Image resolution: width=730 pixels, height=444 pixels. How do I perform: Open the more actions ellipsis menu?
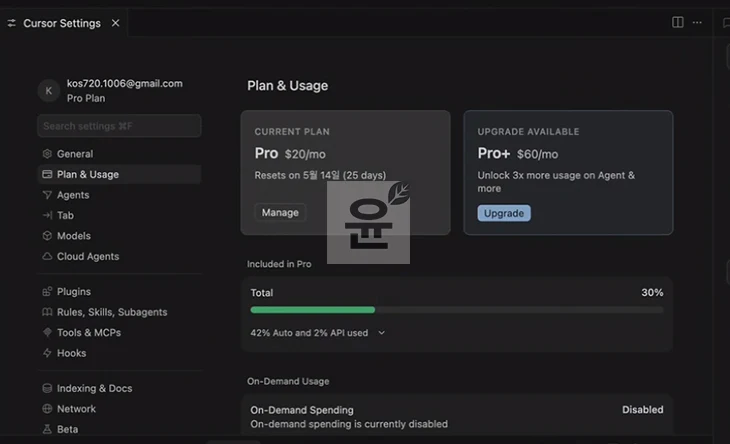coord(697,22)
